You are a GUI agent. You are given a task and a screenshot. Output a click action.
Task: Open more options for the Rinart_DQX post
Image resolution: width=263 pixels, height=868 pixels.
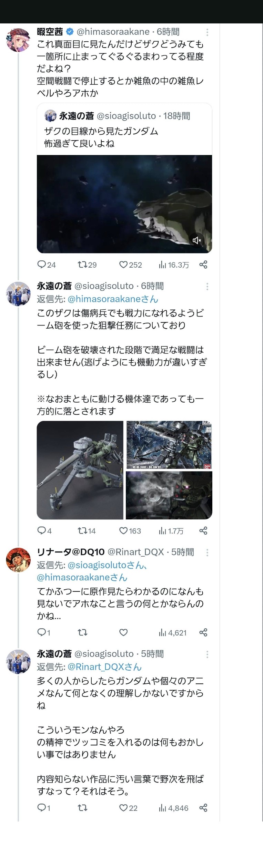[x=207, y=552]
